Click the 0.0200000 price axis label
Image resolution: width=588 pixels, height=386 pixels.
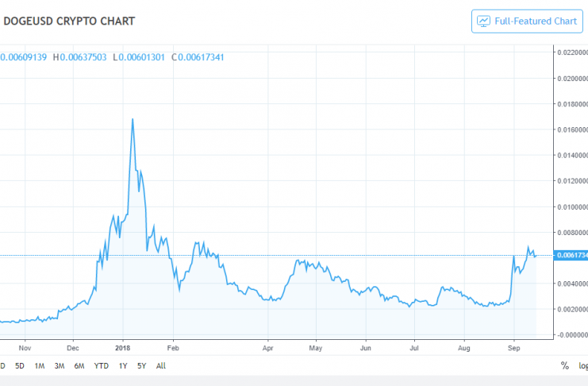coord(573,79)
